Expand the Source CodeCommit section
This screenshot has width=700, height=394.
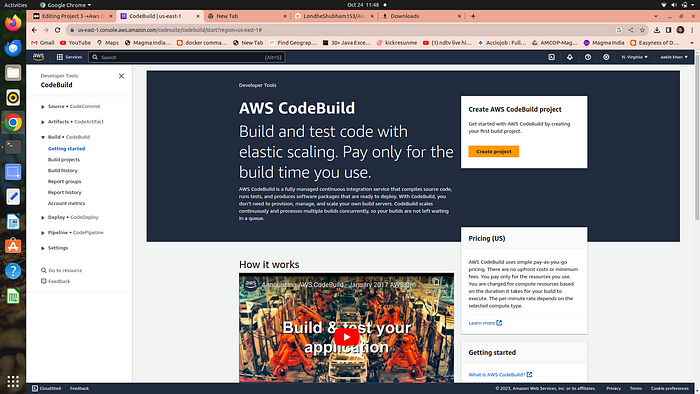(x=43, y=107)
